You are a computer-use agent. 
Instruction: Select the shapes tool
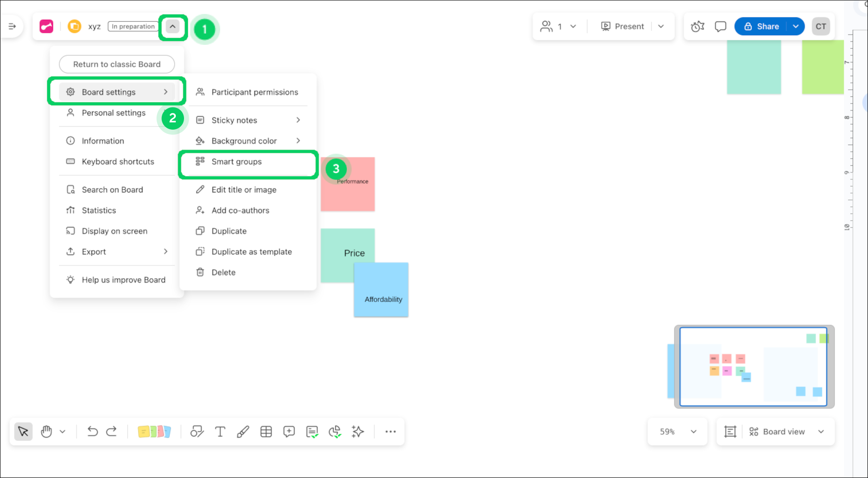click(197, 432)
